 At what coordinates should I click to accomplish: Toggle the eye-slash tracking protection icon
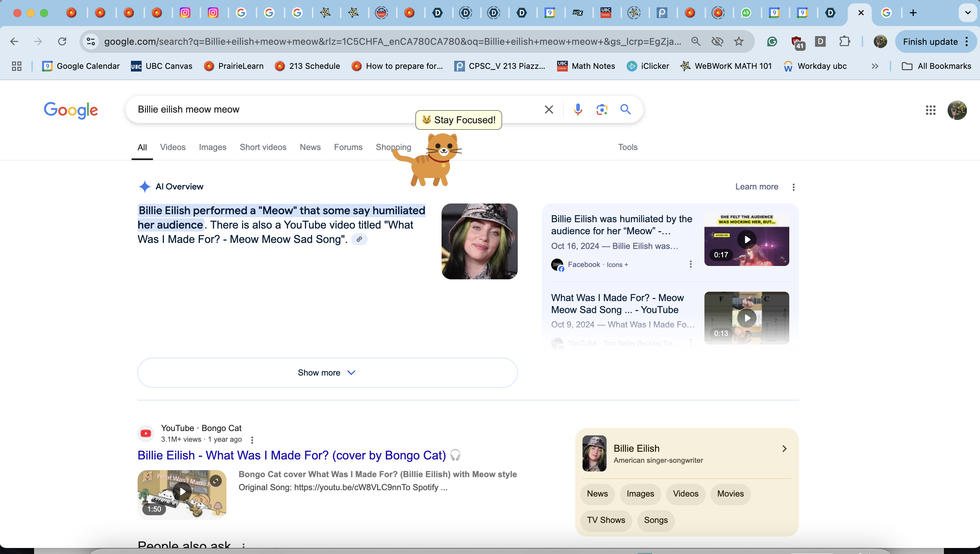point(717,41)
